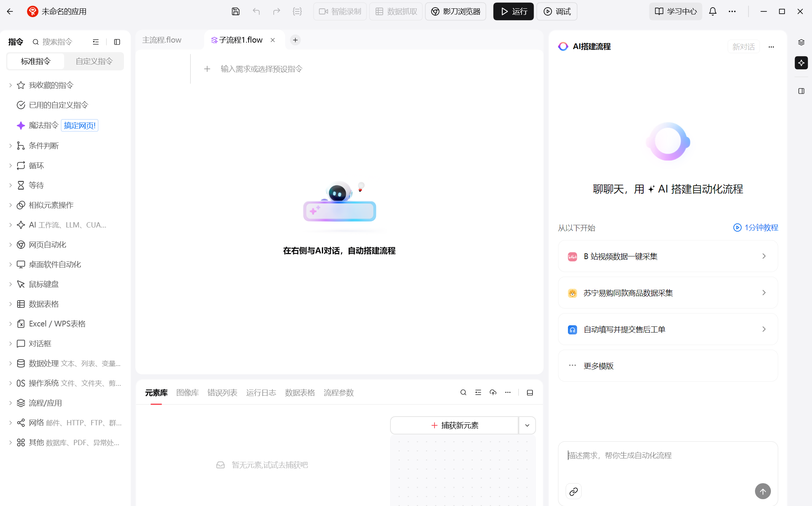Click the back arrow at top left
Screen dimensions: 812x506
10,11
